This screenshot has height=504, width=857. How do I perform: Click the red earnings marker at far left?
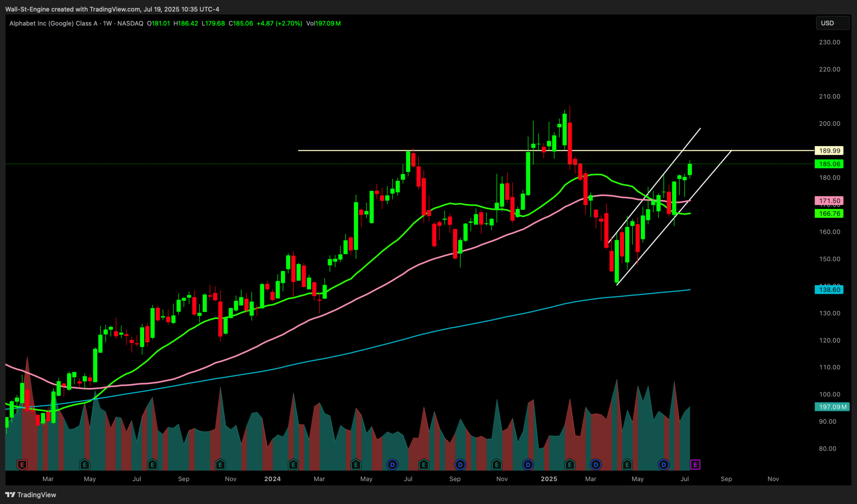point(22,465)
